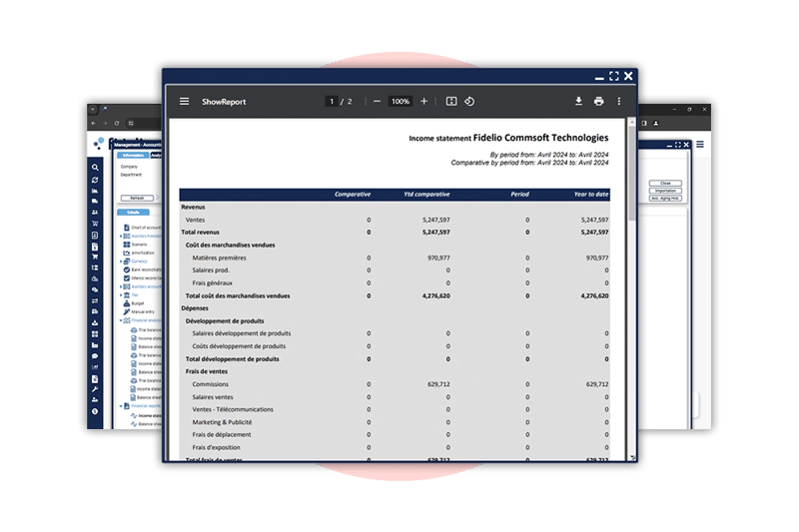This screenshot has height=532, width=799.
Task: Click the truck icon in sidebar
Action: 95,201
